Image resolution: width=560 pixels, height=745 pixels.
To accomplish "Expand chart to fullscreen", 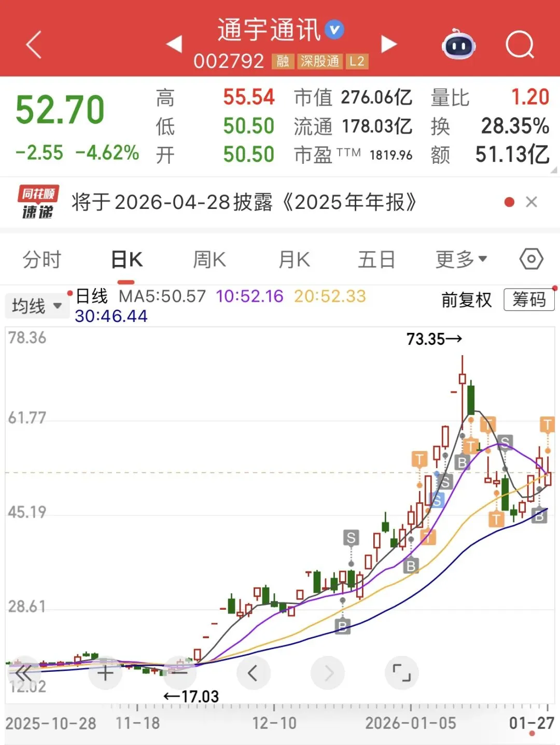I will tap(402, 673).
